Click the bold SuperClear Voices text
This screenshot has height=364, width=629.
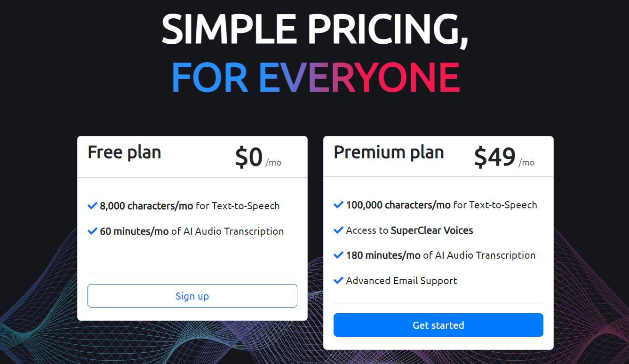(x=432, y=230)
